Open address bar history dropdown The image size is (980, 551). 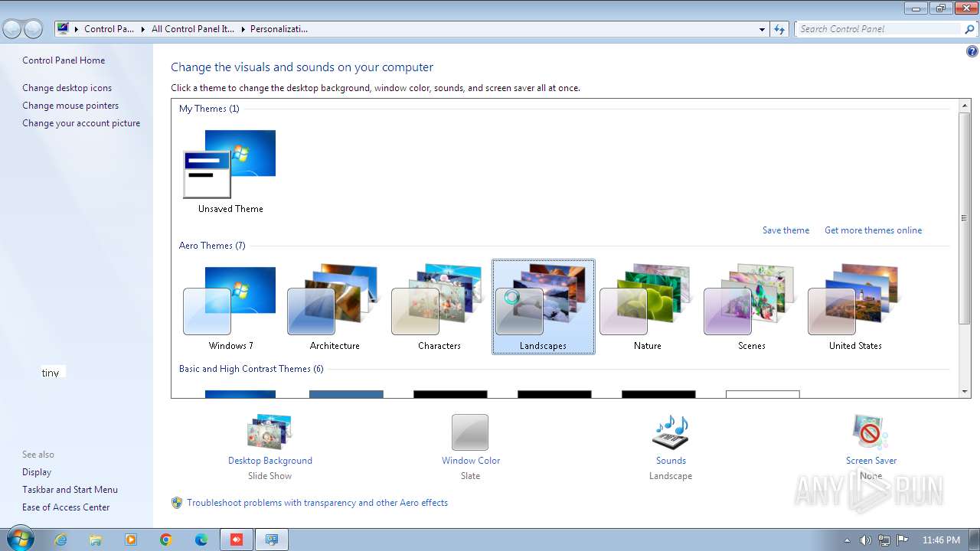point(762,29)
